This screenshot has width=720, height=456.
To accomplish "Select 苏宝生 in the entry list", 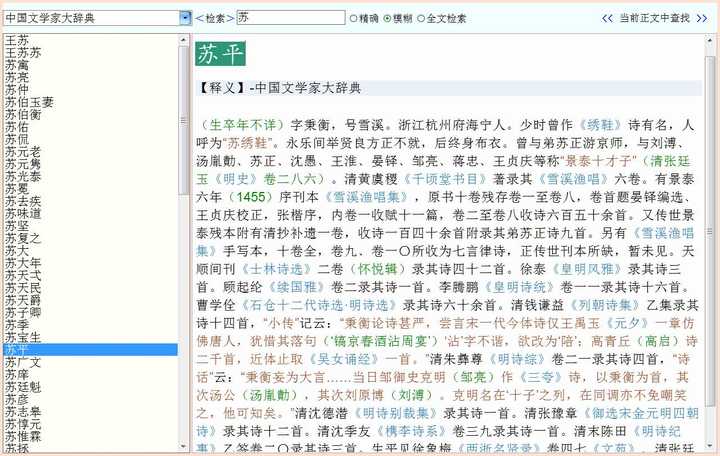I will click(23, 338).
